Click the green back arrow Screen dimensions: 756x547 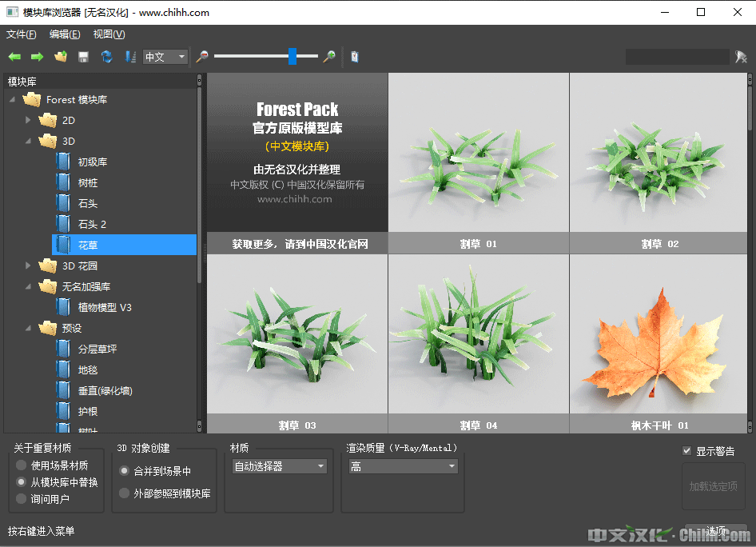click(14, 57)
